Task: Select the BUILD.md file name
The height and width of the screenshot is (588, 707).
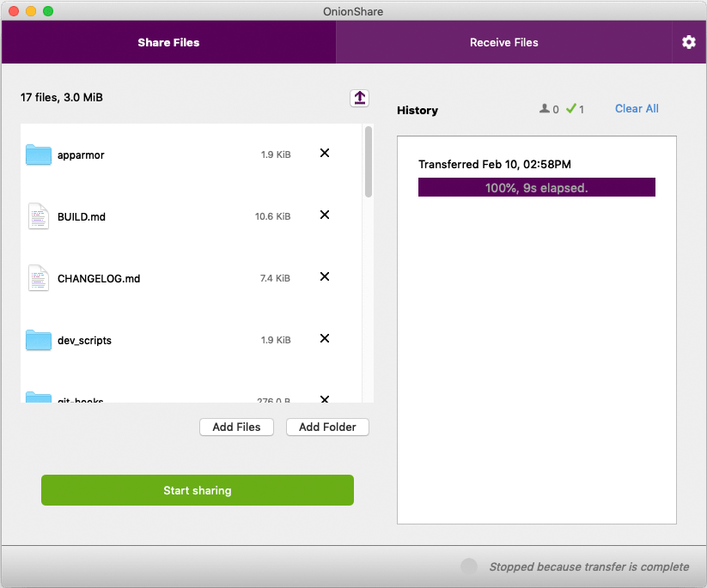Action: click(82, 216)
